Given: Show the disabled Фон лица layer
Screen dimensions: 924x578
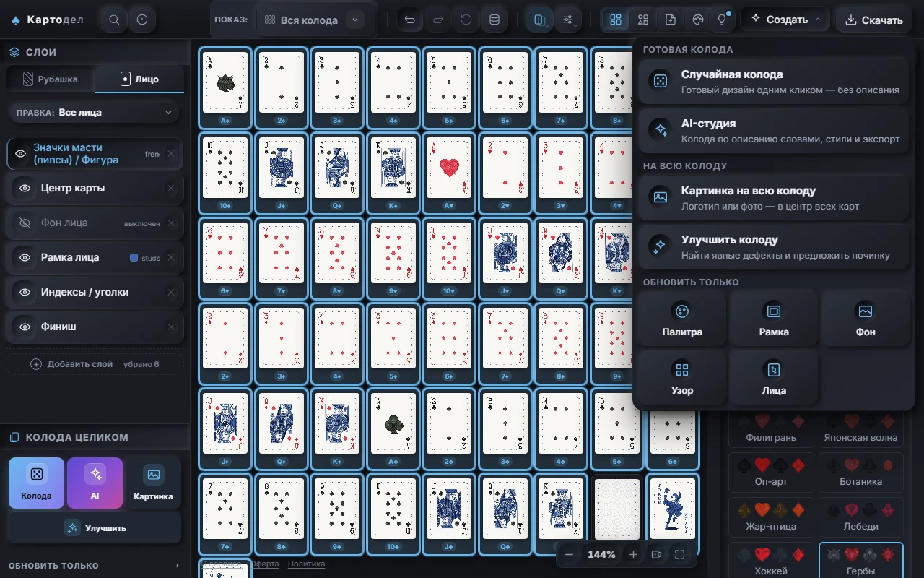Looking at the screenshot, I should (25, 223).
